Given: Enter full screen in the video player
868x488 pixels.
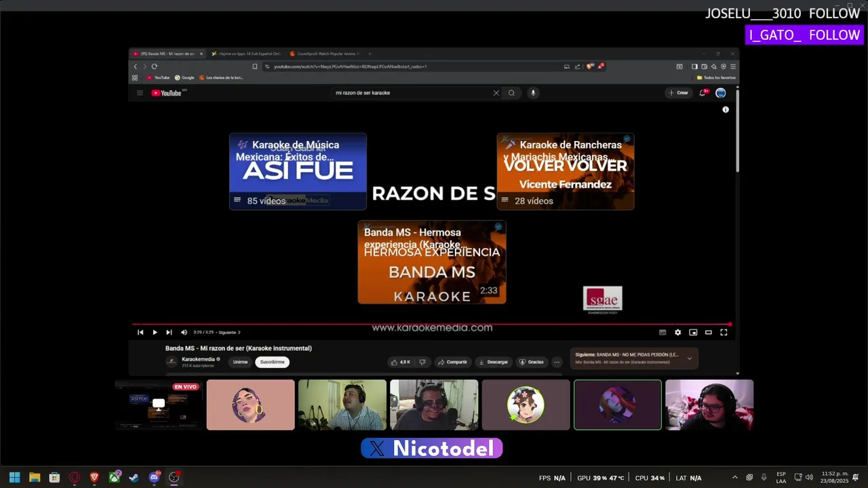Looking at the screenshot, I should click(724, 332).
